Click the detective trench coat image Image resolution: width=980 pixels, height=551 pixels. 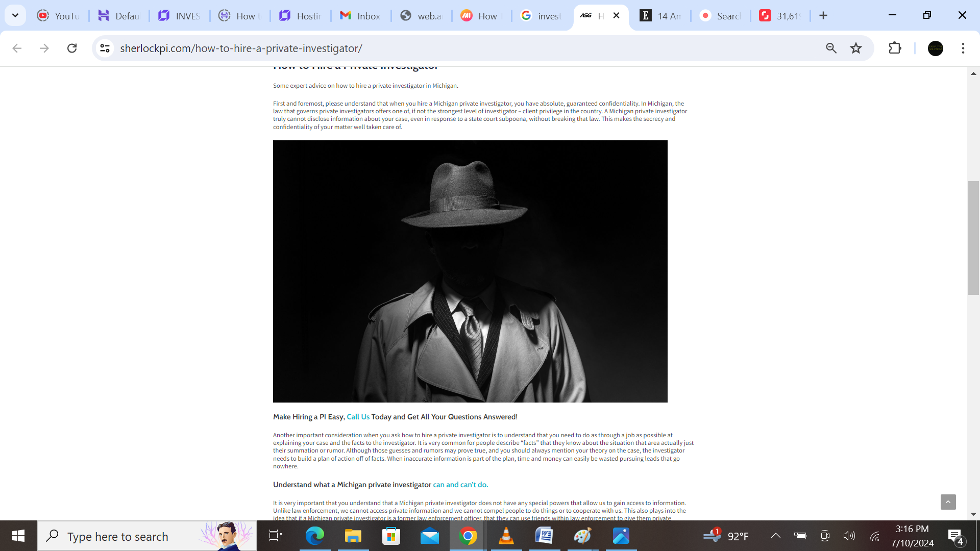pos(470,271)
